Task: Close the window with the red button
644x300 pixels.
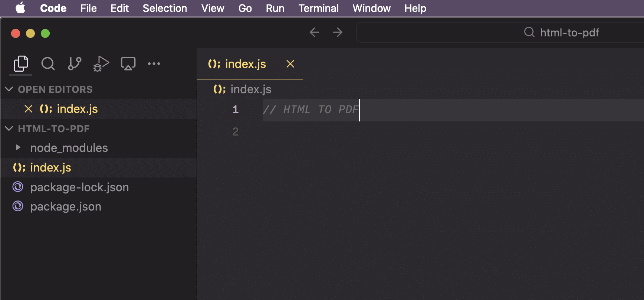Action: [x=16, y=33]
